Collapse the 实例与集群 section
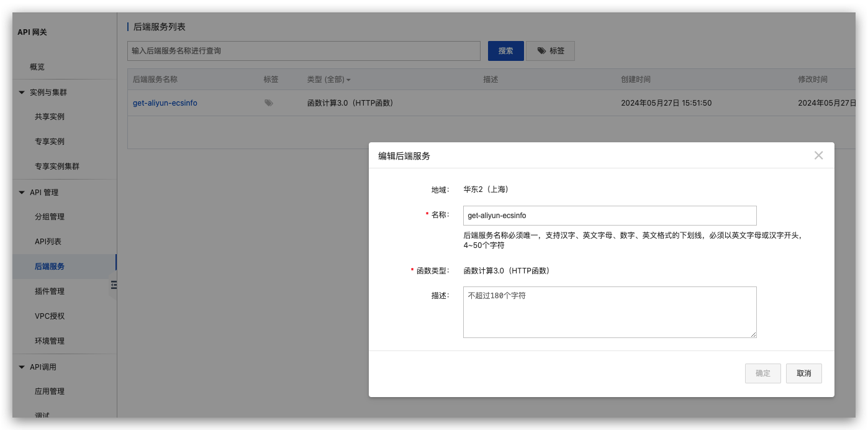Image resolution: width=868 pixels, height=430 pixels. pos(22,93)
